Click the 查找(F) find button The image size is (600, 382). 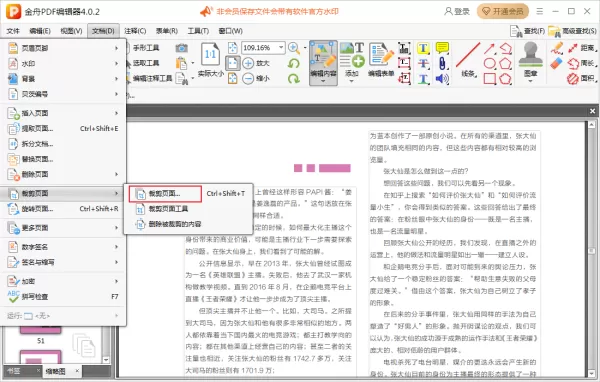tap(527, 31)
